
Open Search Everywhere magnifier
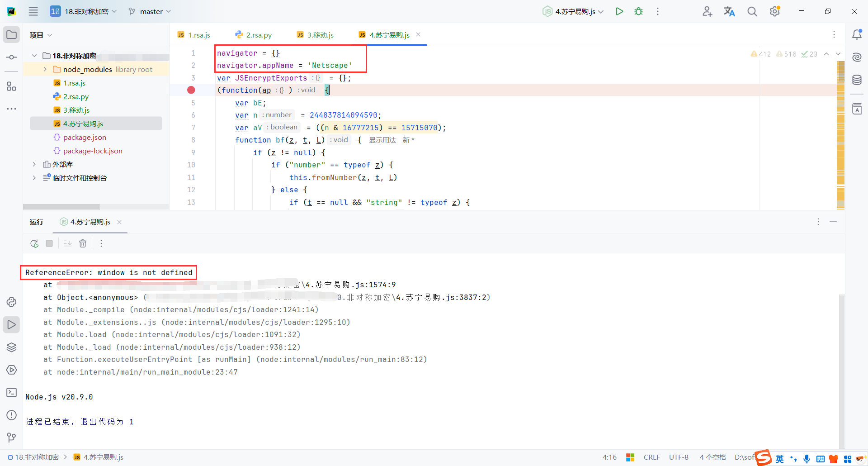752,11
